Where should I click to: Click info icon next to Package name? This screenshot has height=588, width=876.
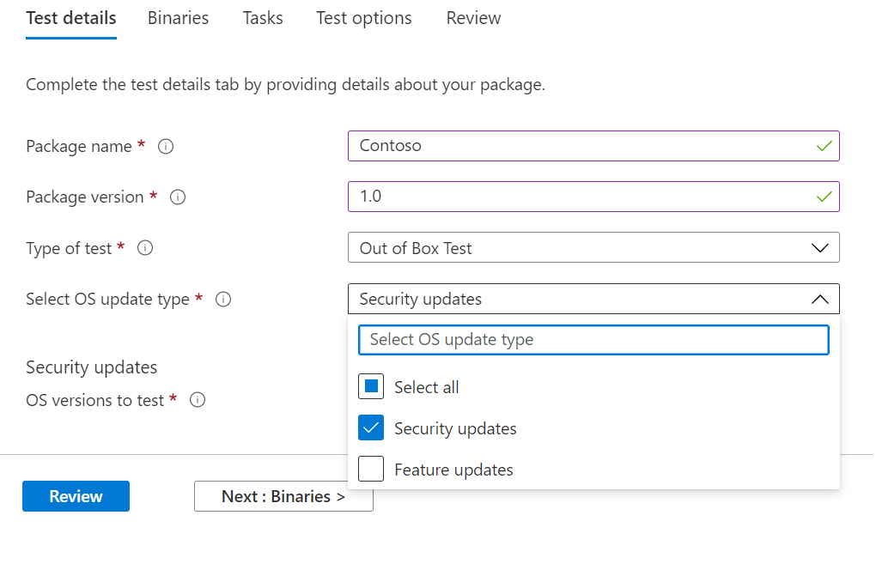pos(167,146)
